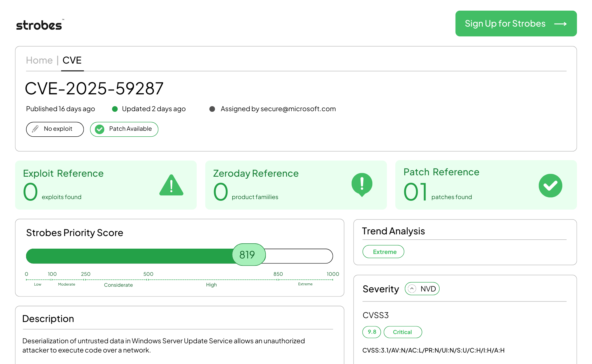Viewport: 592px width, 364px height.
Task: Collapse the Severity section via chevron
Action: pos(412,289)
